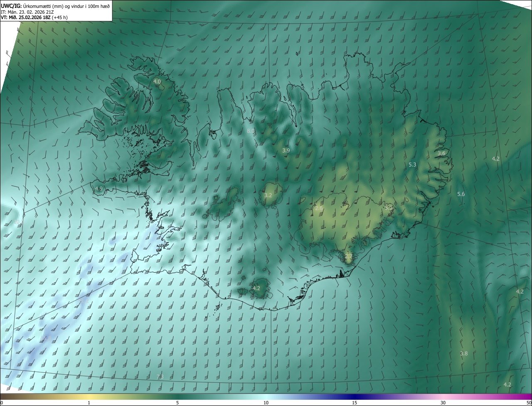Click the yellow segment of the color bar
Image resolution: width=532 pixels, height=406 pixels.
tap(89, 396)
